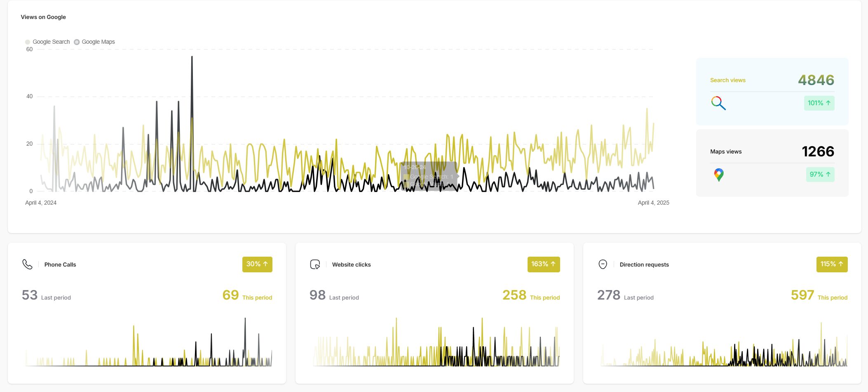Image resolution: width=868 pixels, height=392 pixels.
Task: Click the Google Maps pin icon
Action: coord(718,175)
